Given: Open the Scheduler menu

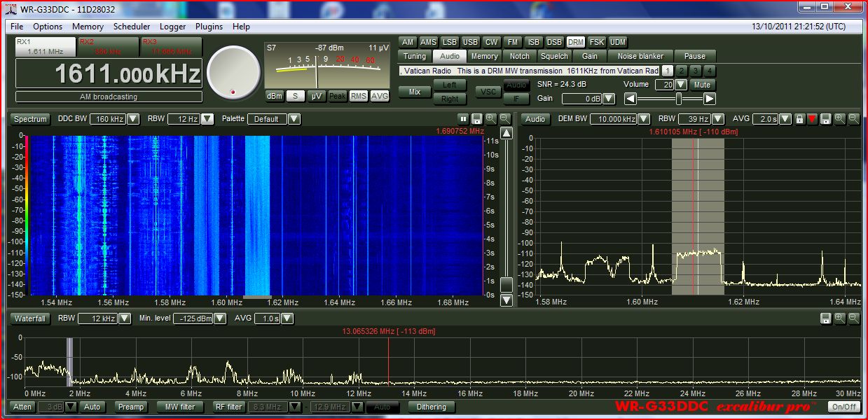Looking at the screenshot, I should pyautogui.click(x=132, y=27).
